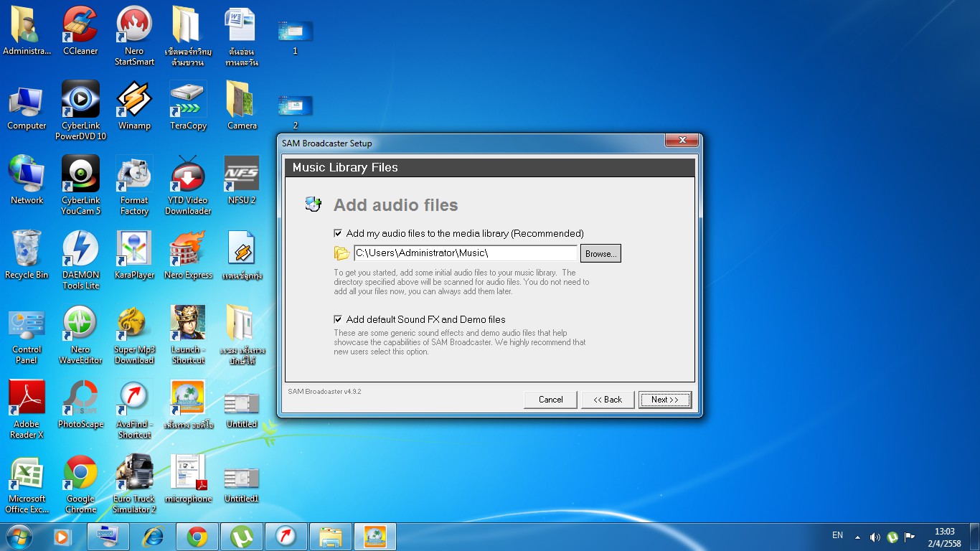
Task: Switch to the SAM Broadcaster Setup taskbar button
Action: pos(375,537)
